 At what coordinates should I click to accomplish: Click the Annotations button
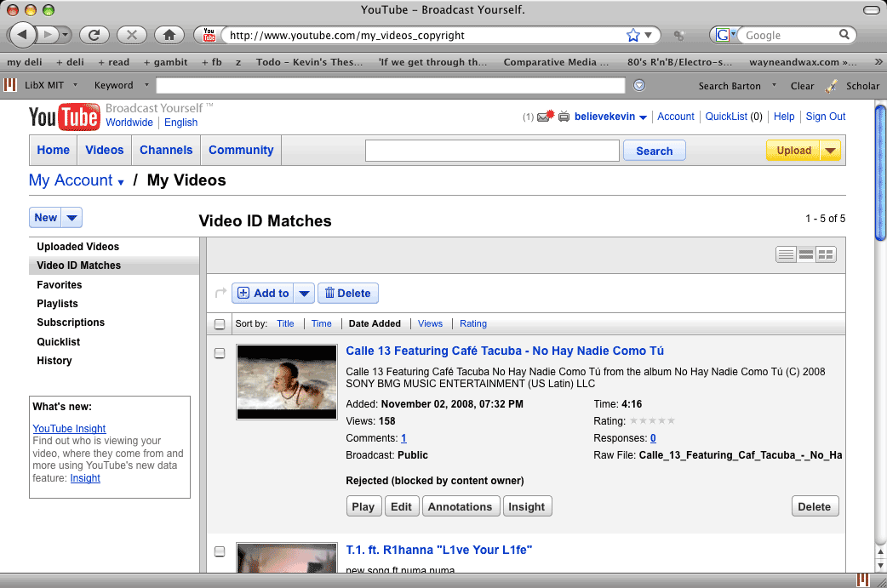460,506
